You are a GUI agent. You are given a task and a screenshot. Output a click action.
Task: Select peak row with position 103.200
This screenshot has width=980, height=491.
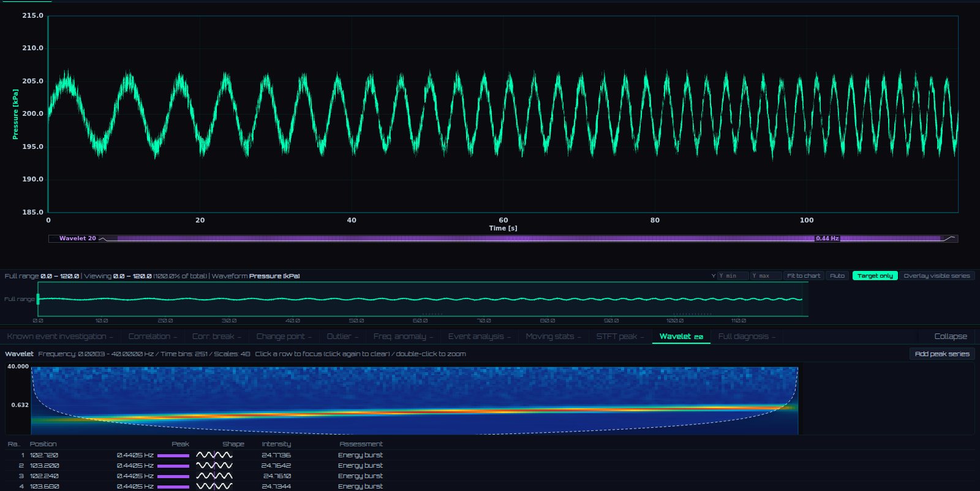490,465
